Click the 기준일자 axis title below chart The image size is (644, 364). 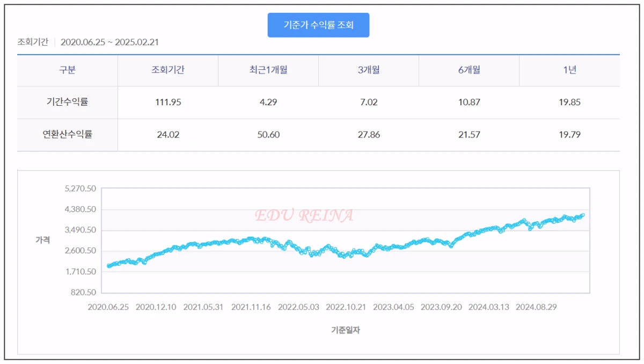346,329
